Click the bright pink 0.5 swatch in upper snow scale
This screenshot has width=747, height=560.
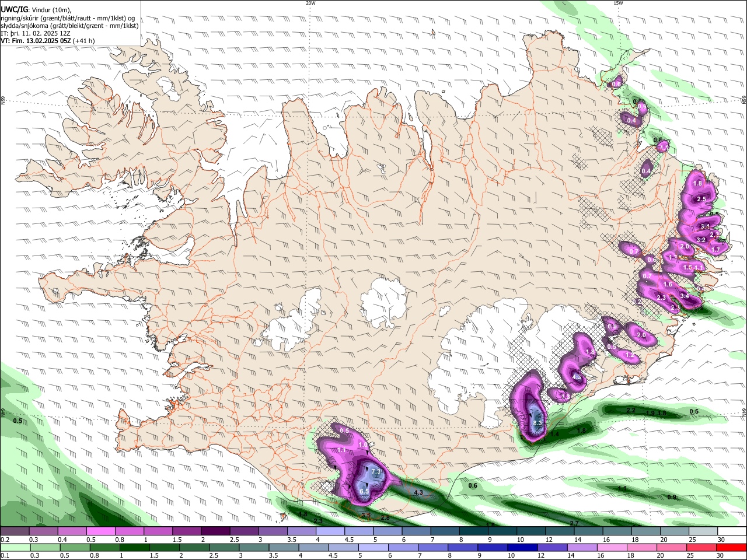(x=100, y=531)
